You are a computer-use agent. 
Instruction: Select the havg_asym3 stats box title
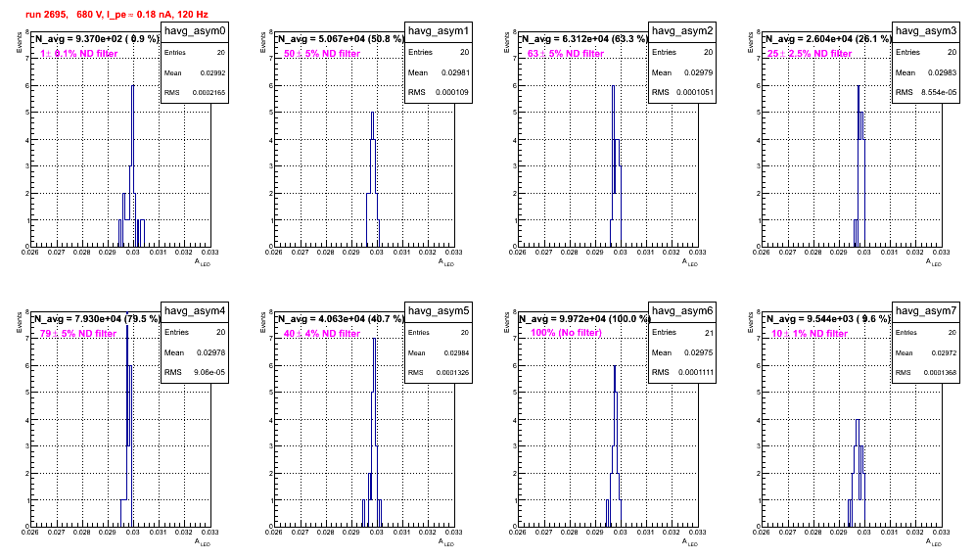click(926, 30)
